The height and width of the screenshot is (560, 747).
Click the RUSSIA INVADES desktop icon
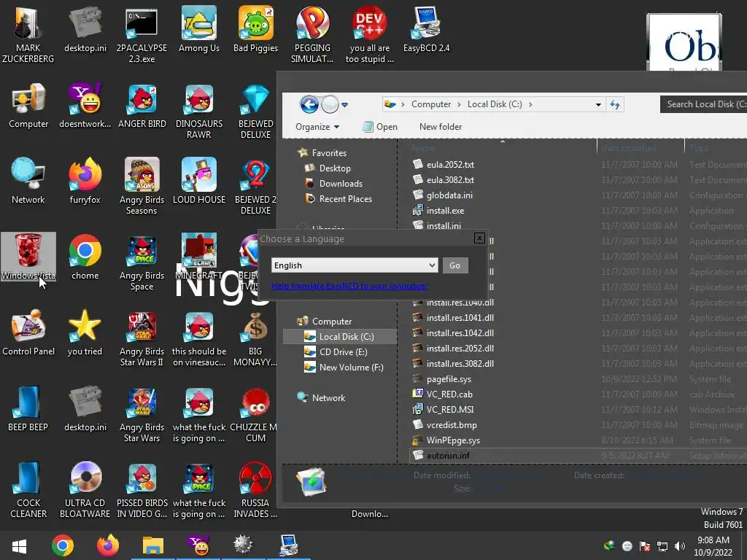256,489
